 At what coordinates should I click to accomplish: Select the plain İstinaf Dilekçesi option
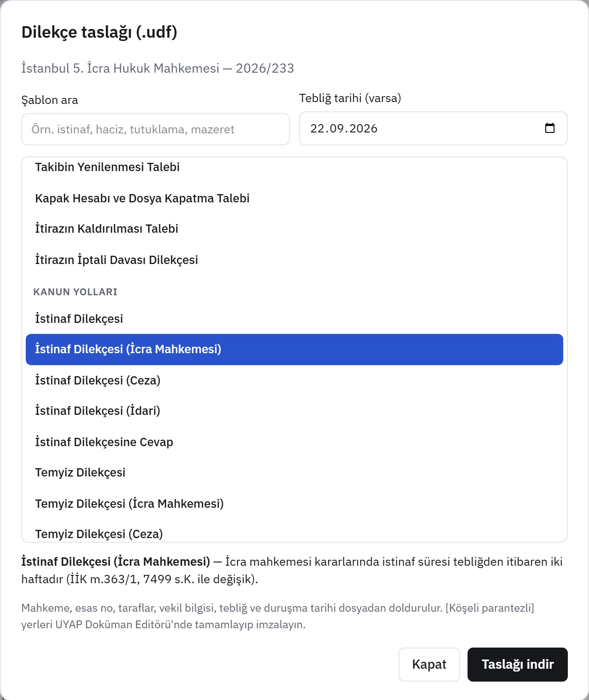point(294,319)
